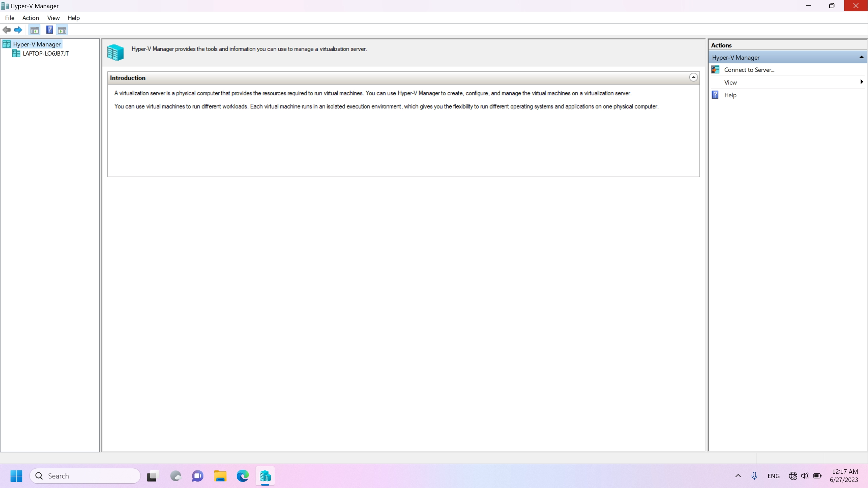Click the blue Help toolbar icon

coord(50,30)
